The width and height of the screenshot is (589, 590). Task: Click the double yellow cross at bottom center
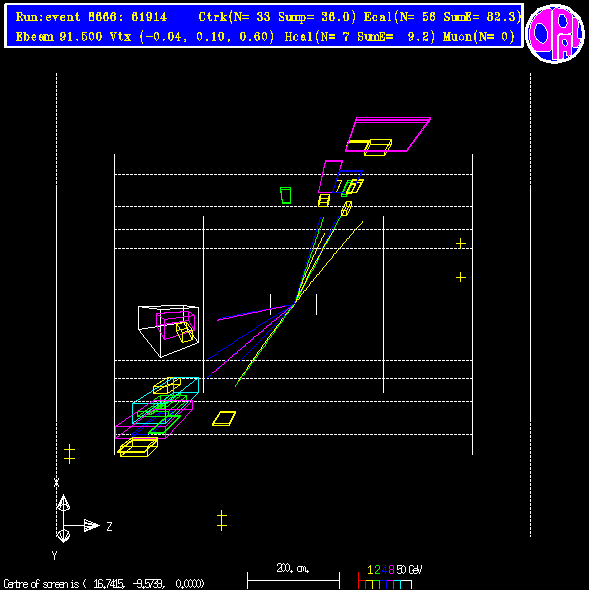tap(222, 520)
